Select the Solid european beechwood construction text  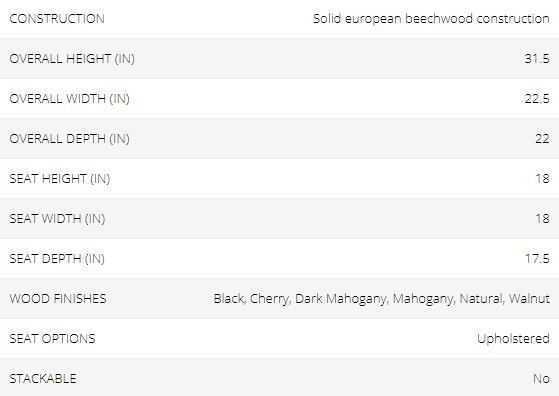pyautogui.click(x=431, y=19)
